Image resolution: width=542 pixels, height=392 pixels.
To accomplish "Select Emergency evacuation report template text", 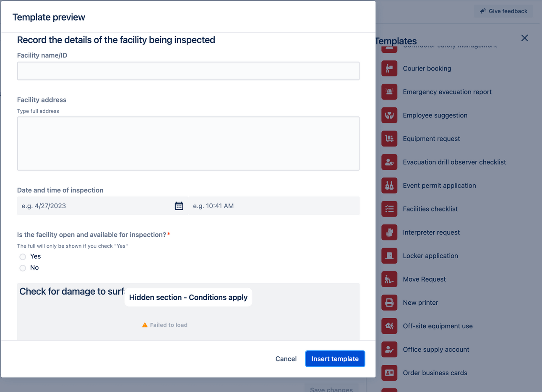I will click(447, 92).
